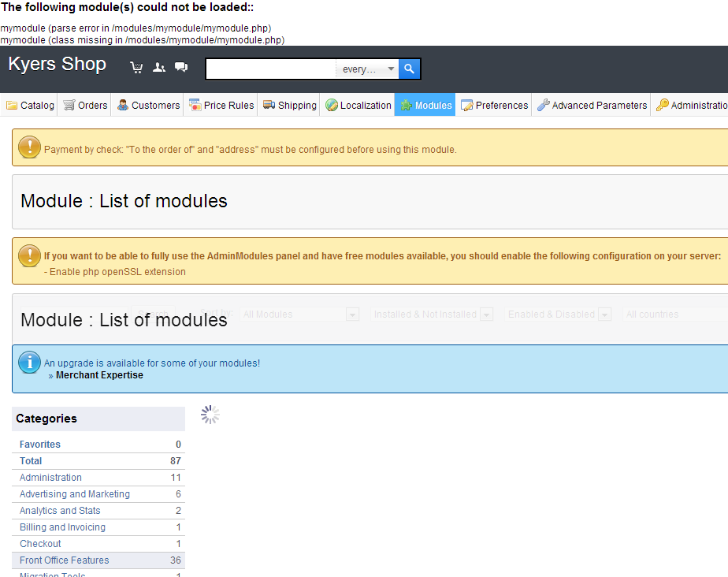Click warning icon beside Payment by check notice
The image size is (728, 577).
pyautogui.click(x=29, y=147)
